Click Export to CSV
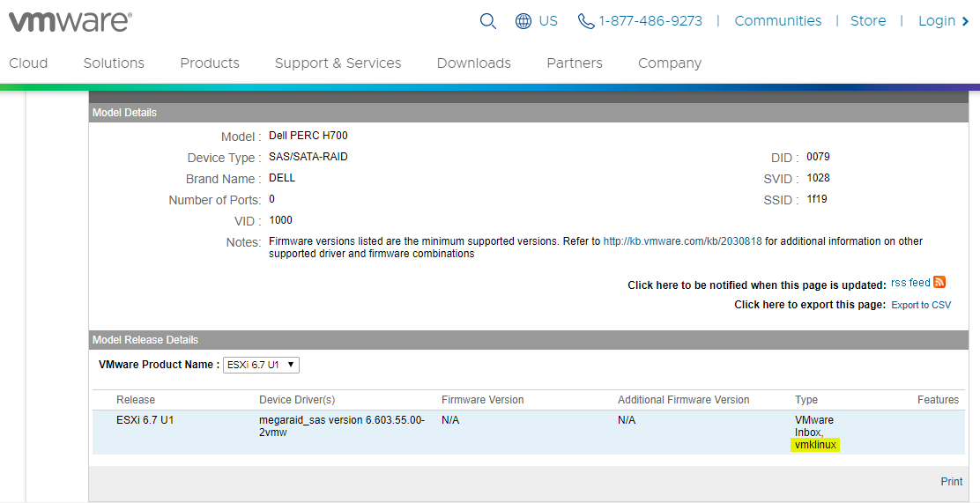 click(x=921, y=305)
